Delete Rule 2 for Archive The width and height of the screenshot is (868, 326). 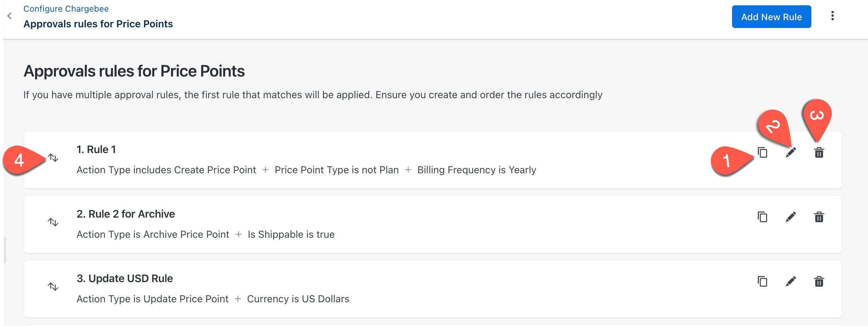(x=819, y=217)
